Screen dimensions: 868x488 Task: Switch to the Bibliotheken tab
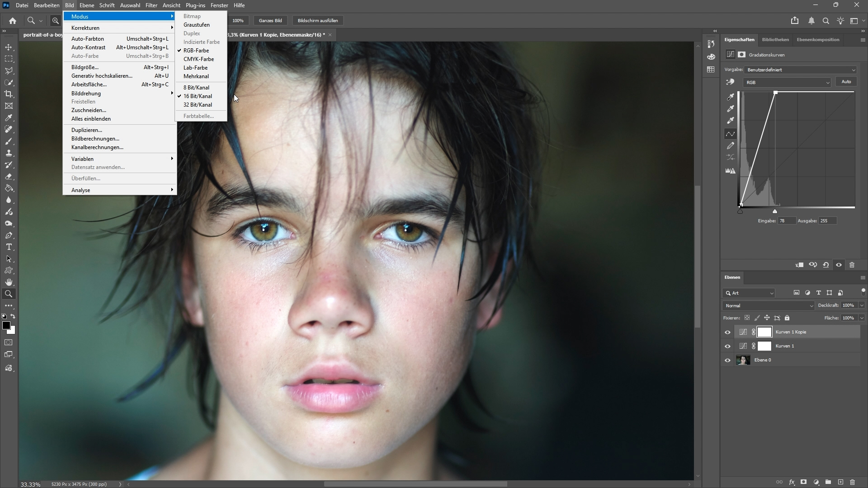[x=775, y=40]
